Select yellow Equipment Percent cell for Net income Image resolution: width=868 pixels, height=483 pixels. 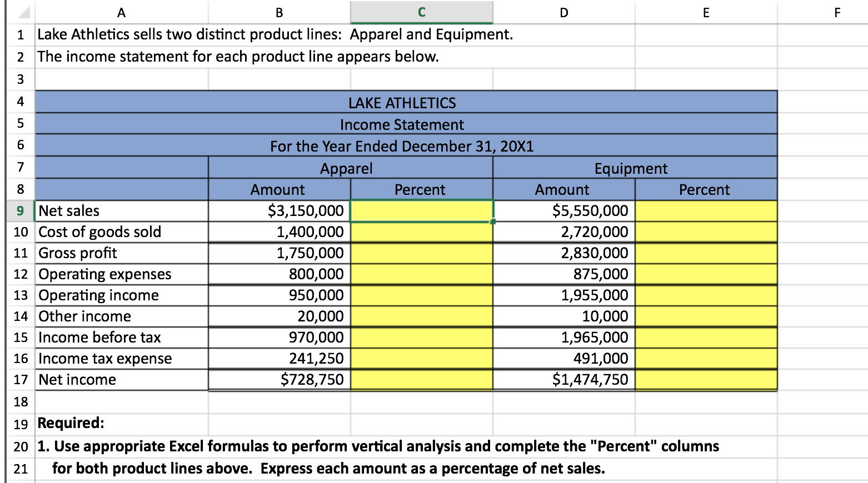click(706, 380)
